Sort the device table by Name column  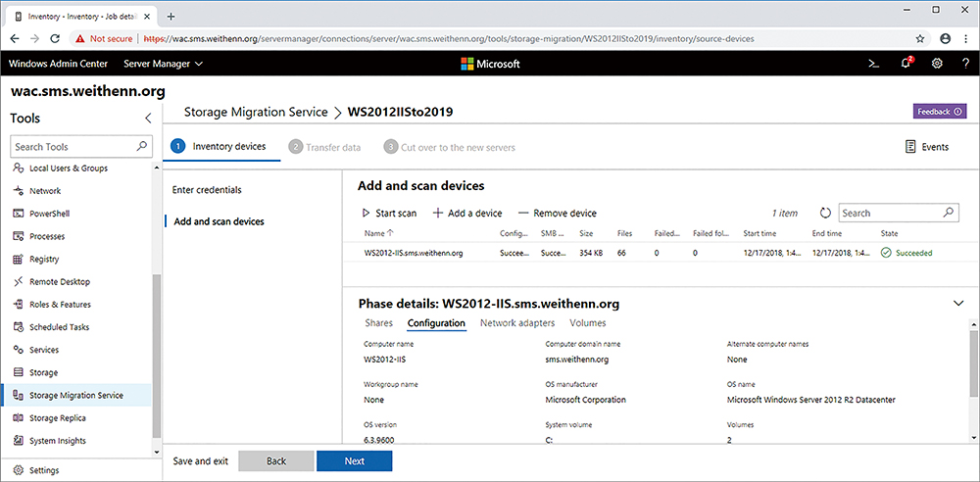[378, 233]
